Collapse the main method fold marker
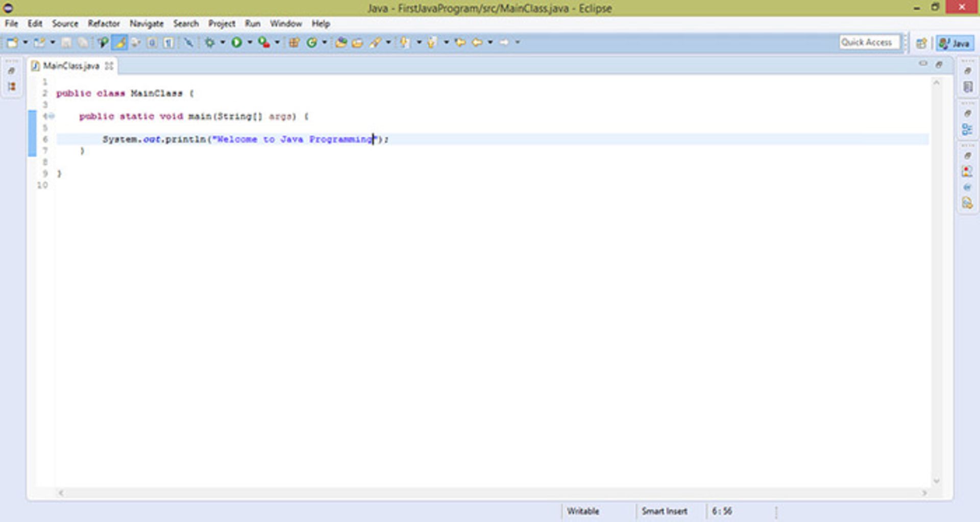 pyautogui.click(x=51, y=116)
